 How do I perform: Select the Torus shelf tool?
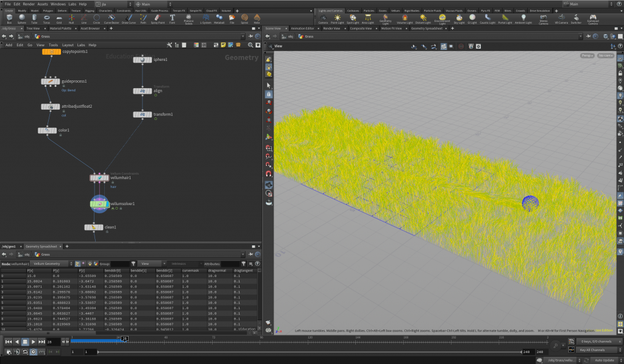point(46,19)
